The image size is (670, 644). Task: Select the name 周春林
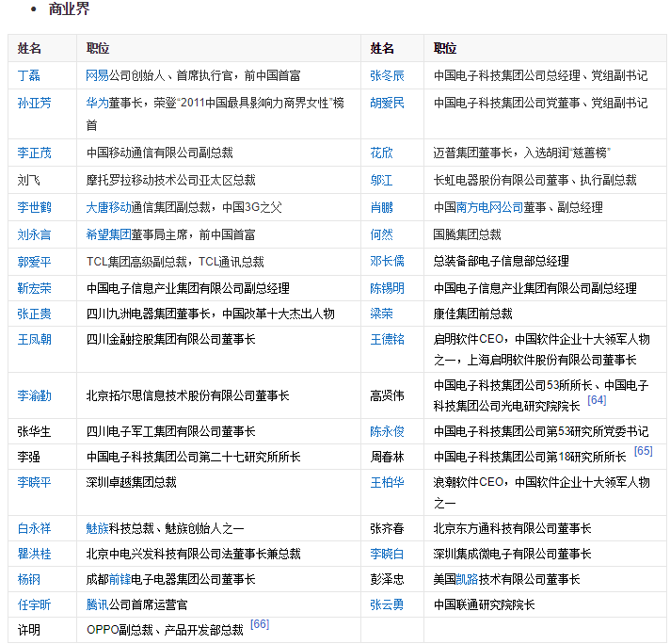click(387, 458)
